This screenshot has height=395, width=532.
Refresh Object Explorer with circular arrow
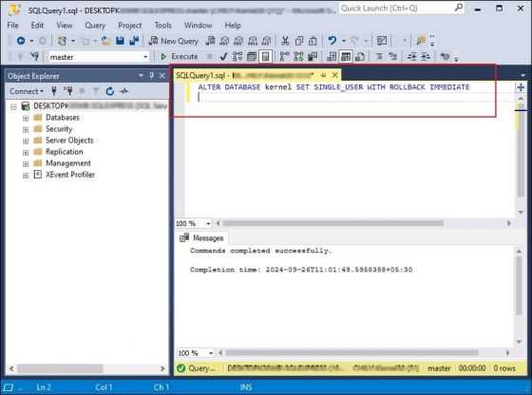pyautogui.click(x=110, y=91)
